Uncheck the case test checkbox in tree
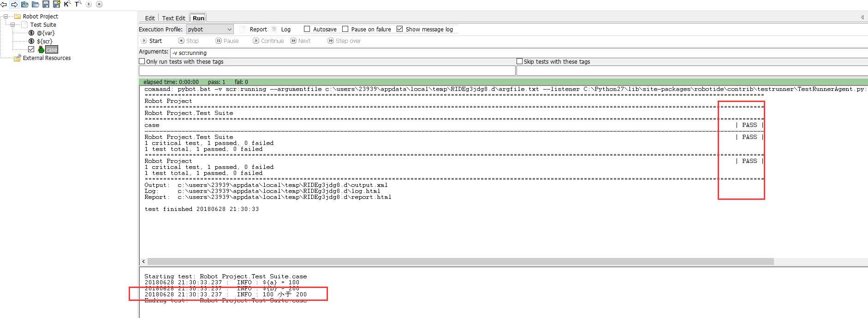The width and height of the screenshot is (868, 318). 31,49
